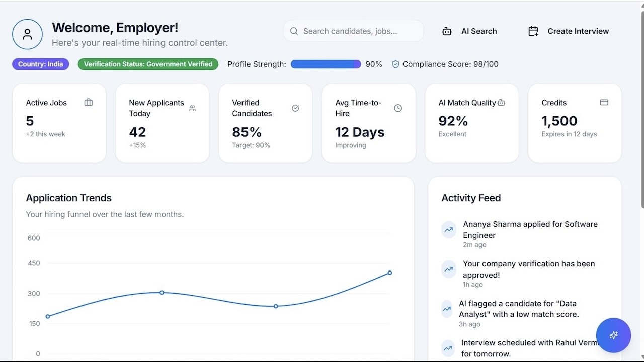Click the Verification Status: Government Verified badge
The image size is (644, 362).
coord(147,64)
